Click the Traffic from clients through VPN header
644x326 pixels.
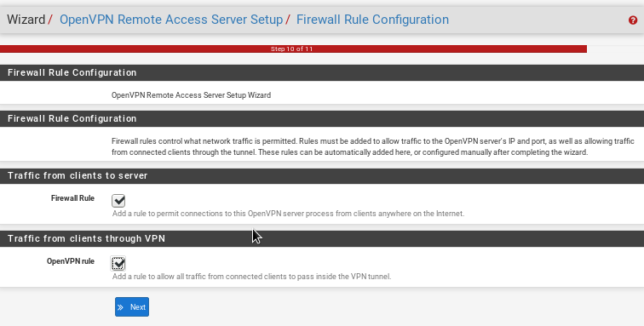click(x=322, y=238)
